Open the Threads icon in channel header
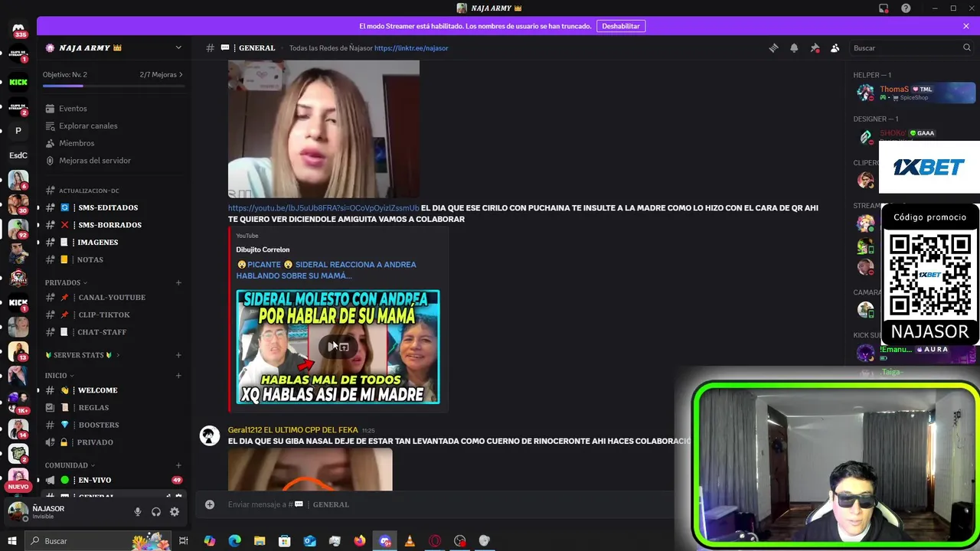The image size is (980, 551). 773,47
